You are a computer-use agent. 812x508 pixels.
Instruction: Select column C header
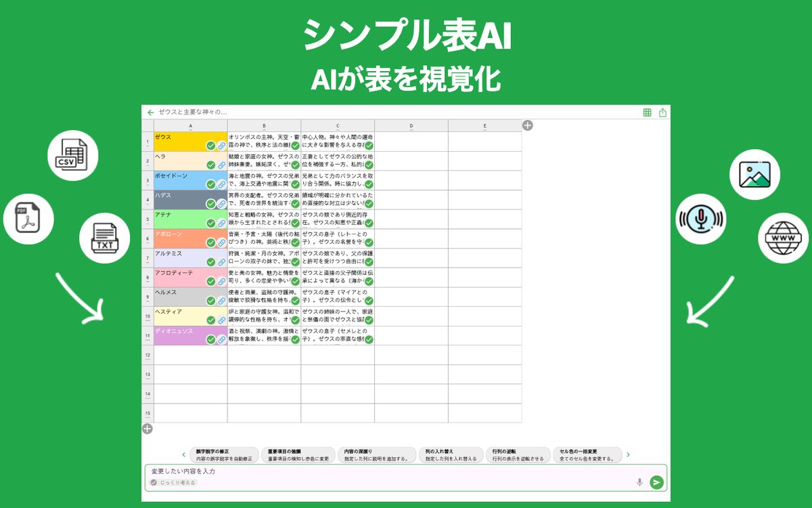pyautogui.click(x=338, y=126)
